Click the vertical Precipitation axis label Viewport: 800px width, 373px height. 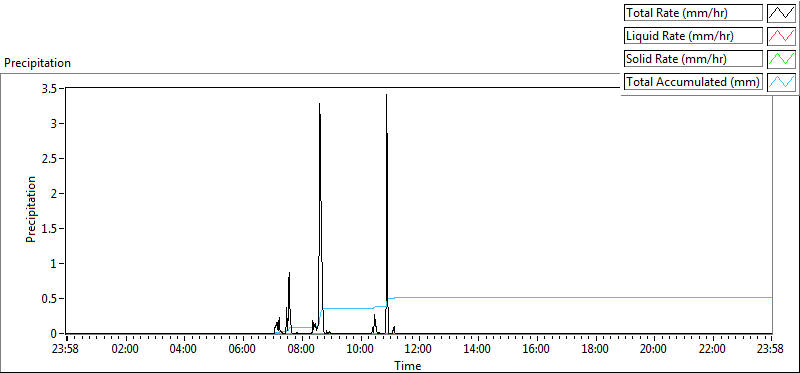point(31,209)
